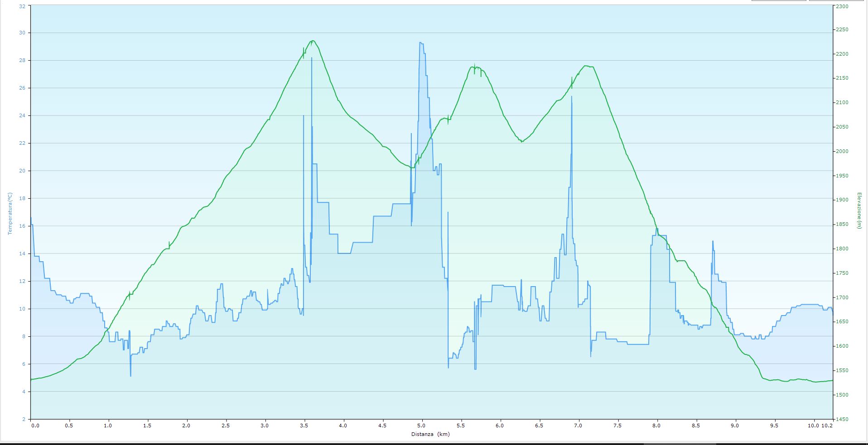Select the 5.0 km distance tick label
This screenshot has width=868, height=445.
421,426
